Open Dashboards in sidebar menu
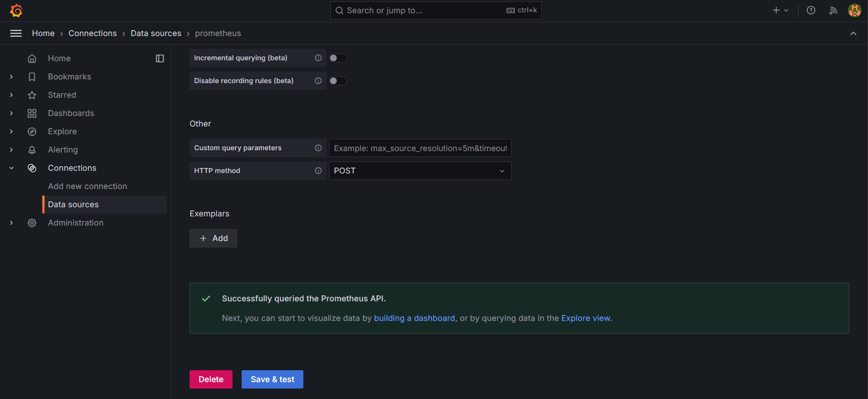Viewport: 868px width, 399px height. pyautogui.click(x=71, y=113)
